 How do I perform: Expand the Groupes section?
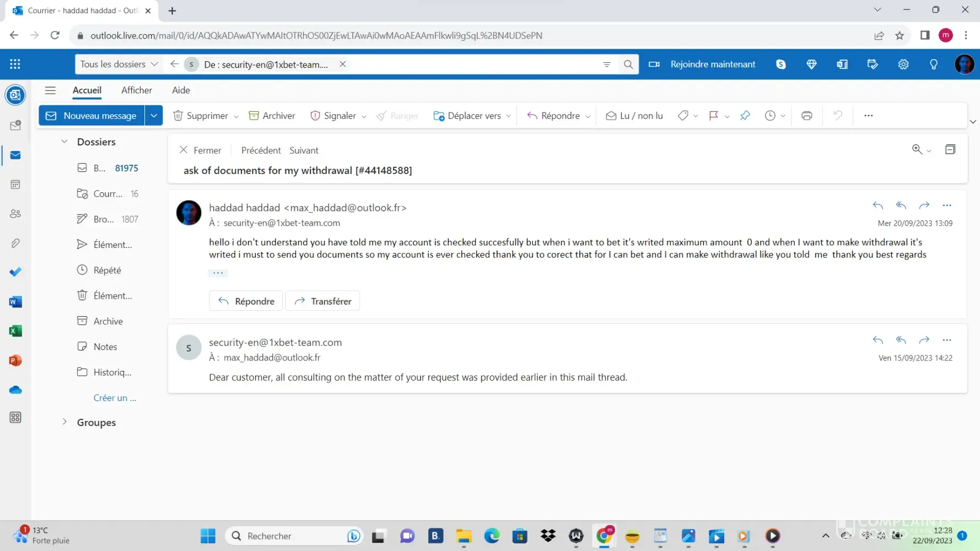pyautogui.click(x=64, y=422)
